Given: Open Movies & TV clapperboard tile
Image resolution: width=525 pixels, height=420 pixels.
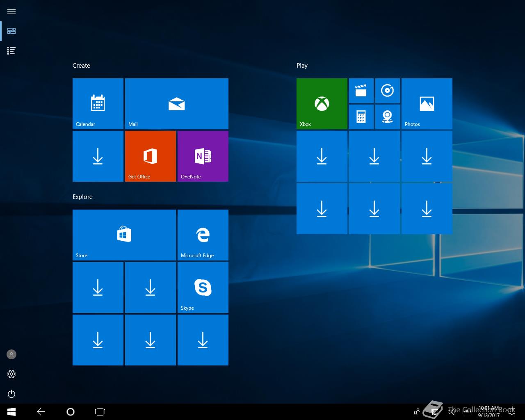Looking at the screenshot, I should [x=361, y=91].
